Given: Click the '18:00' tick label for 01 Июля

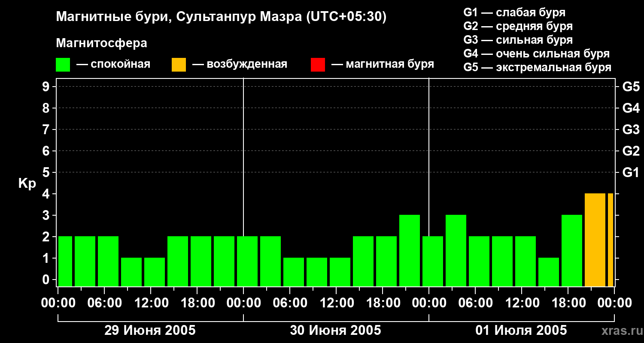Looking at the screenshot, I should pos(568,303).
